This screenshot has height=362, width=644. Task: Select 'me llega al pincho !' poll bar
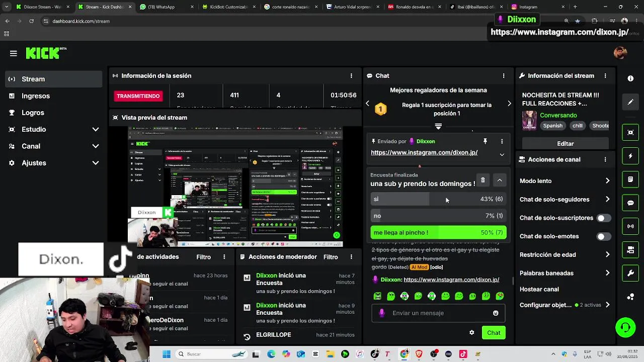pos(438,232)
